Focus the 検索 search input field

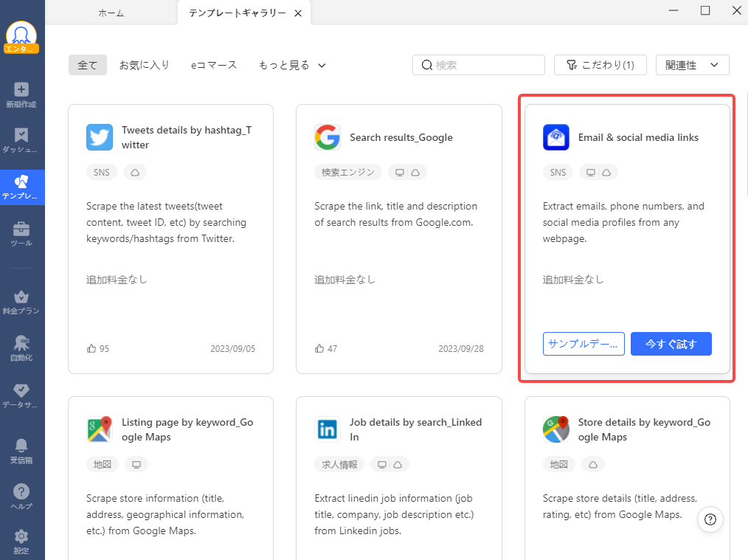[479, 65]
